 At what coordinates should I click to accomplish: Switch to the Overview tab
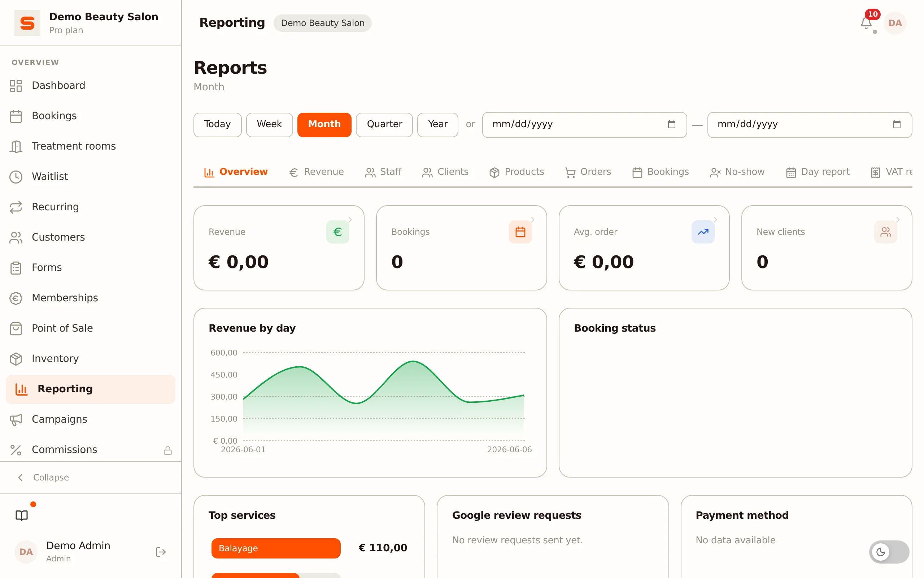pyautogui.click(x=236, y=172)
